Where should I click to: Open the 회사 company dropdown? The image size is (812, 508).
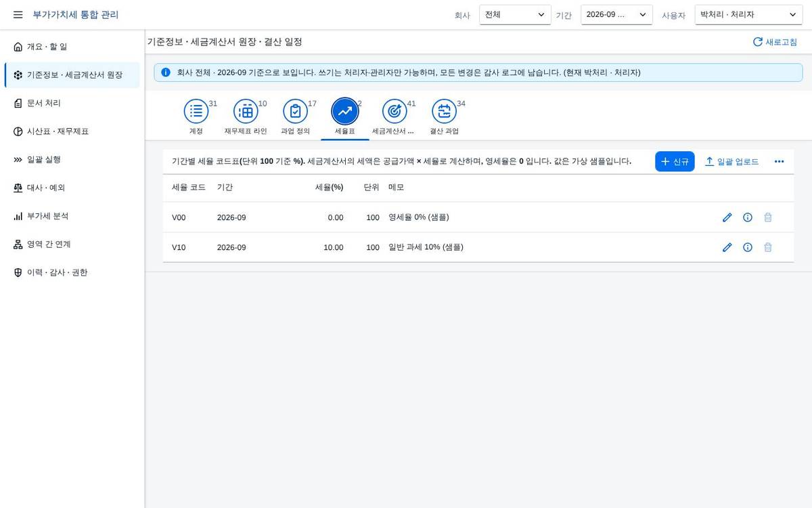(515, 15)
